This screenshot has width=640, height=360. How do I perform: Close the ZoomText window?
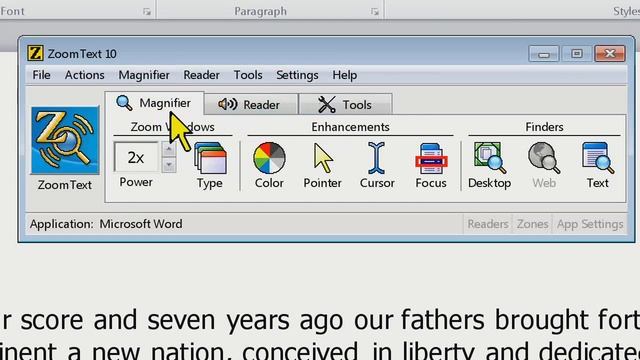pos(610,54)
